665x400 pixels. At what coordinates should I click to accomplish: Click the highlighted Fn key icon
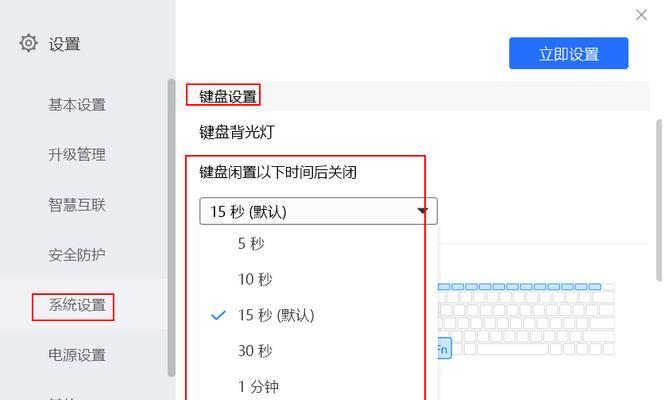pos(444,349)
